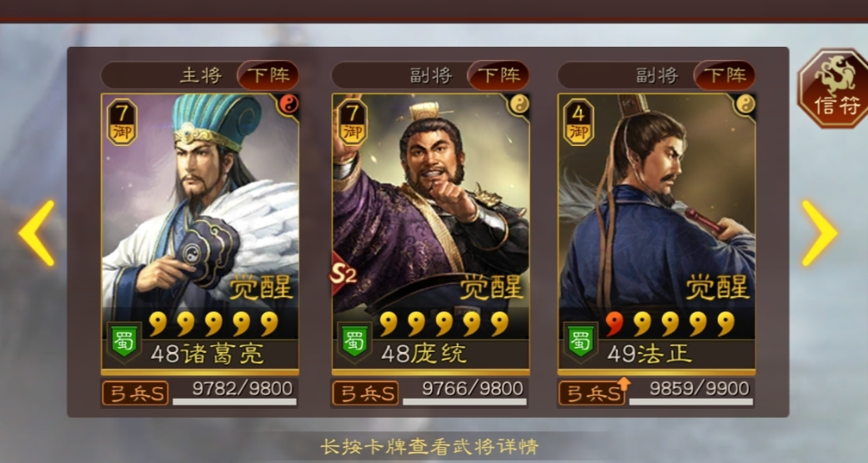868x463 pixels.
Task: Tap the red yin-yang icon on 诸葛亮's card
Action: coord(288,104)
